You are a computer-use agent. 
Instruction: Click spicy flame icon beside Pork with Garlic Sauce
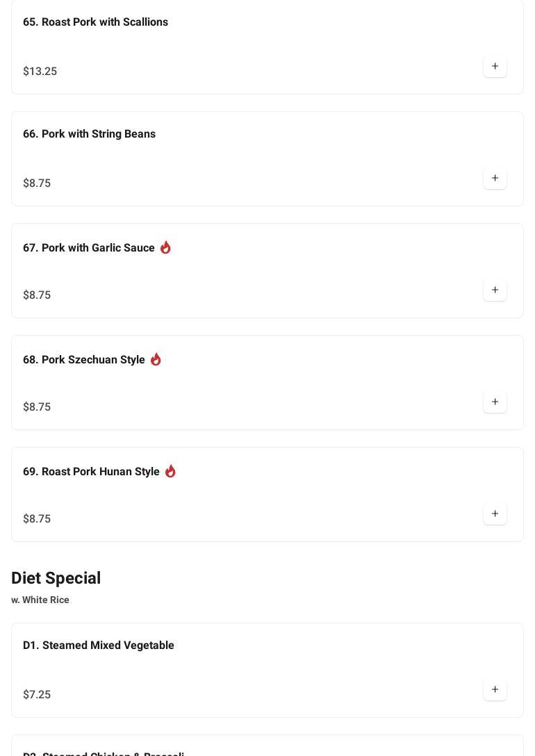tap(165, 247)
